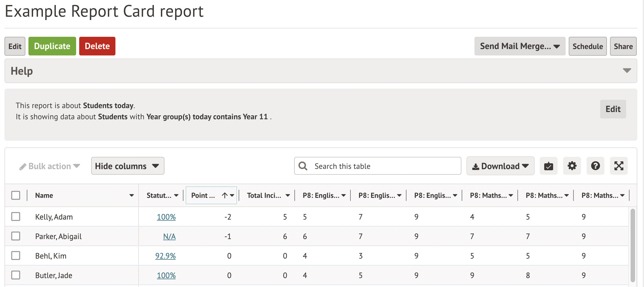
Task: Expand the Help panel
Action: [627, 71]
